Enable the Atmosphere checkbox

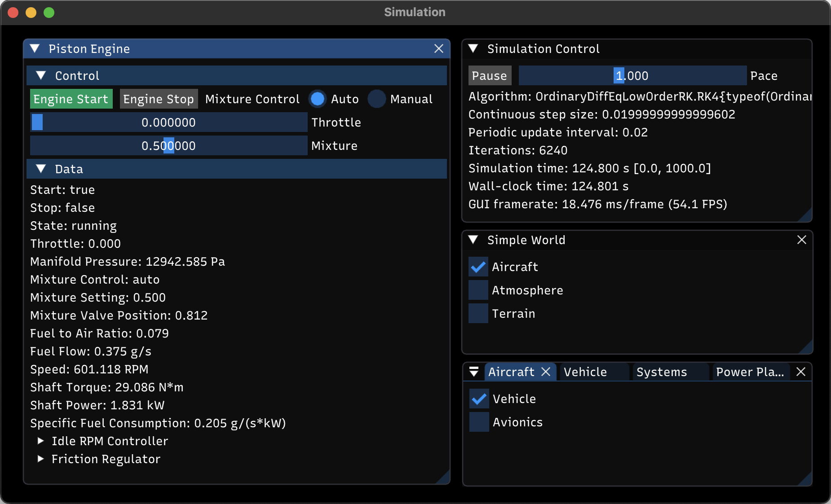[x=478, y=290]
